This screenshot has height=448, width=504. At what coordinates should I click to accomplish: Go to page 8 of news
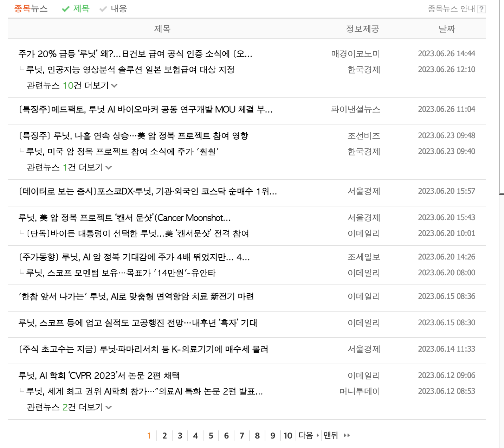point(257,436)
